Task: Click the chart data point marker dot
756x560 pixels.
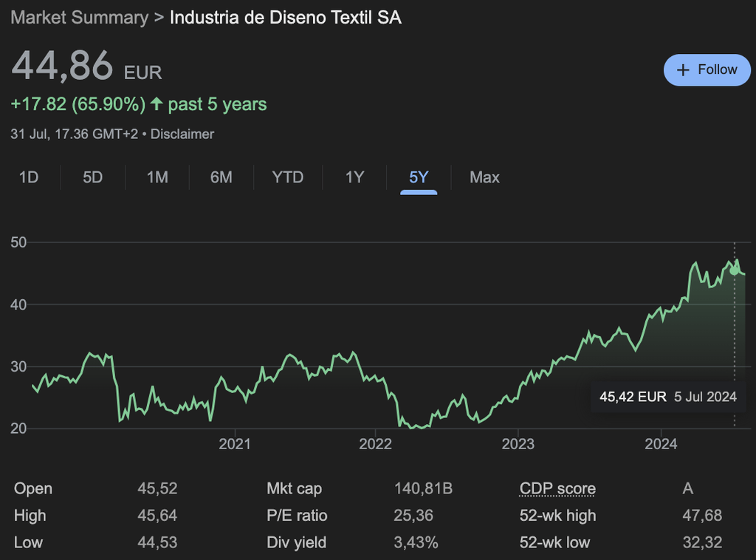Action: click(734, 270)
